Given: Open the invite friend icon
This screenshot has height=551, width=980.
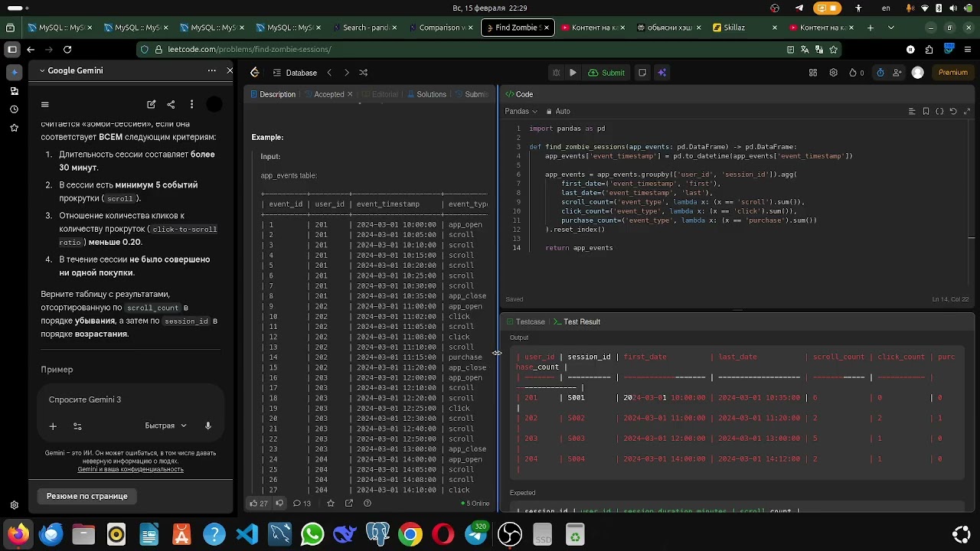Looking at the screenshot, I should 898,73.
